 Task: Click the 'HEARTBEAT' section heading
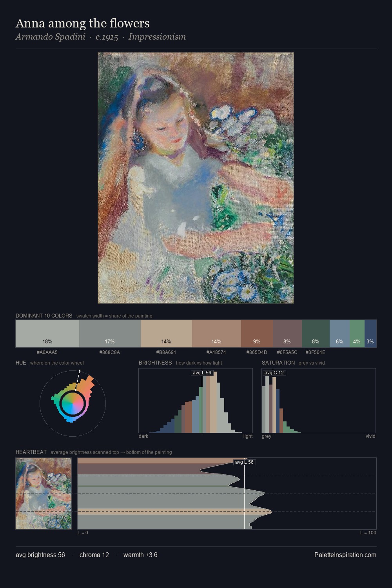[x=31, y=452]
